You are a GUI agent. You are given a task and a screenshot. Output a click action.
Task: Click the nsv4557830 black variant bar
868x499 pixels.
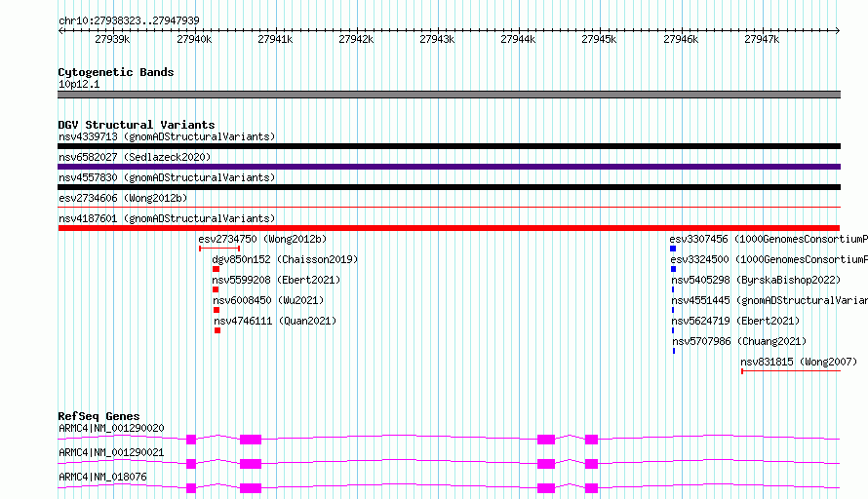449,187
